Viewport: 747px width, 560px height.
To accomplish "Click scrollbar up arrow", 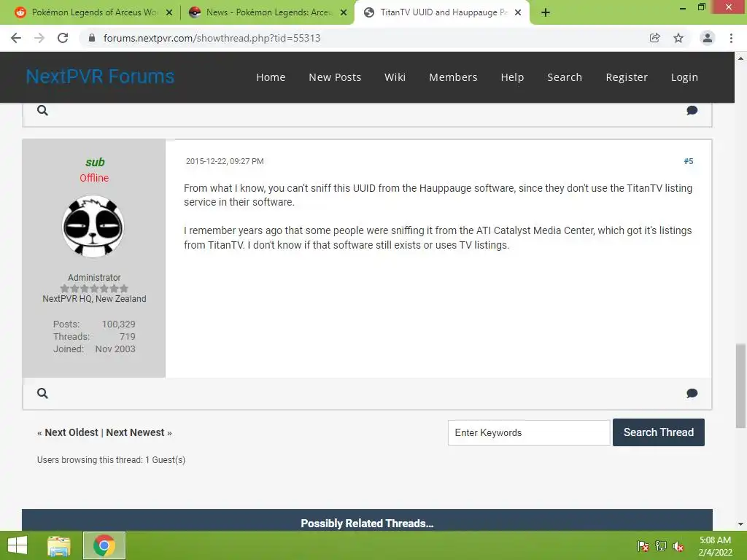I will click(740, 58).
